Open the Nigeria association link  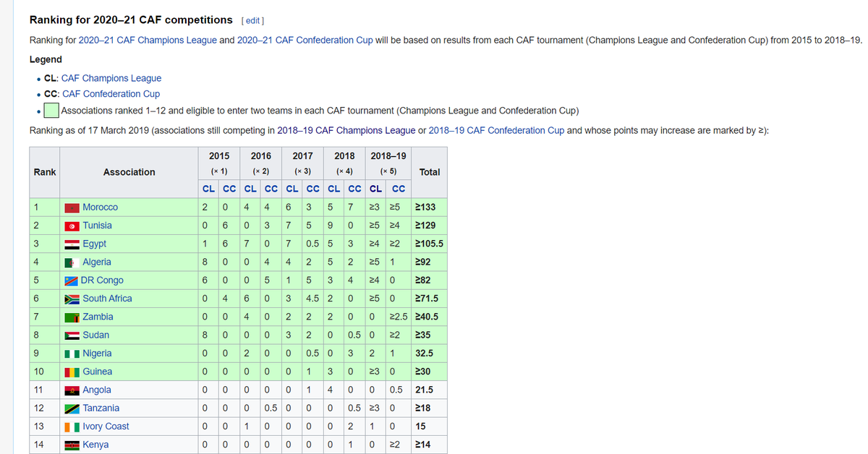[x=98, y=354]
